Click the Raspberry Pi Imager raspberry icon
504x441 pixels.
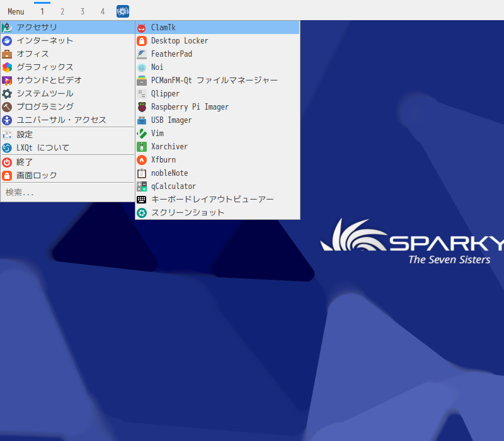(x=142, y=106)
